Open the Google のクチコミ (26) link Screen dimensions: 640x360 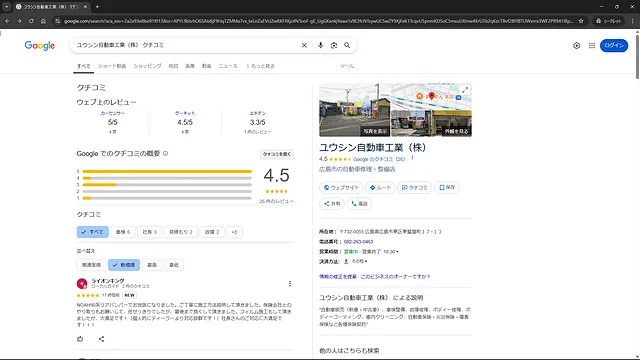379,159
